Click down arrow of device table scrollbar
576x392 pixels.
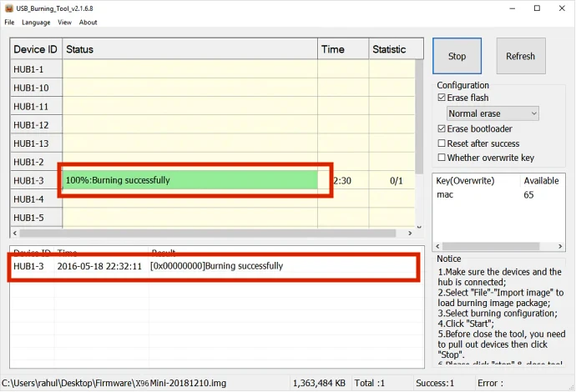[x=419, y=227]
